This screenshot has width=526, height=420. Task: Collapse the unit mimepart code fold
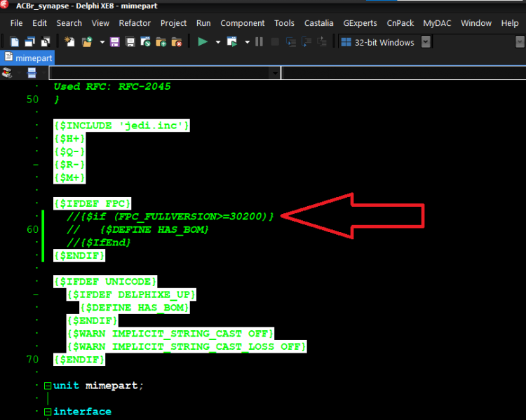(48, 386)
